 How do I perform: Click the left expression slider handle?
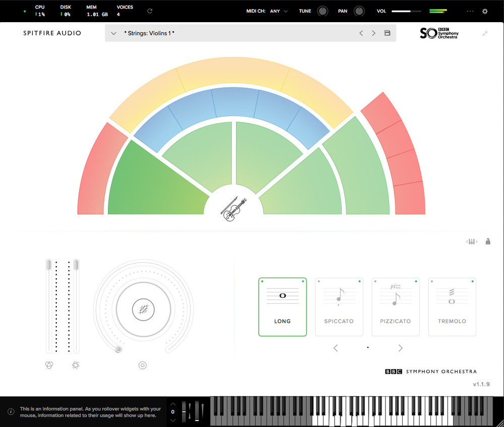tap(48, 265)
